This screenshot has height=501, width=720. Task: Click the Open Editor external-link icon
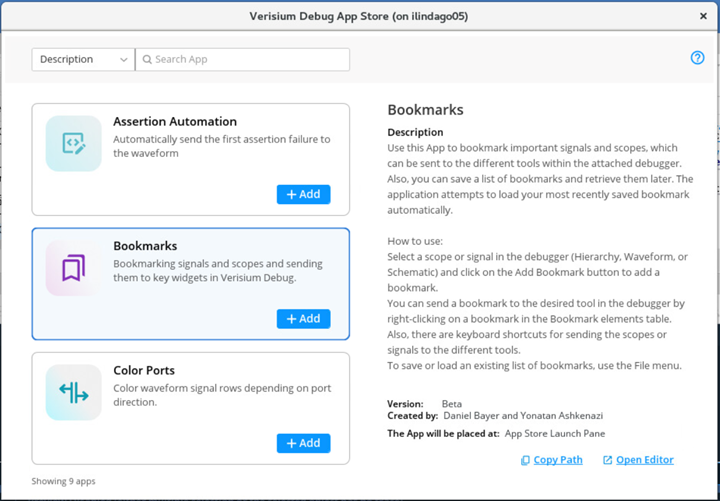(x=607, y=460)
